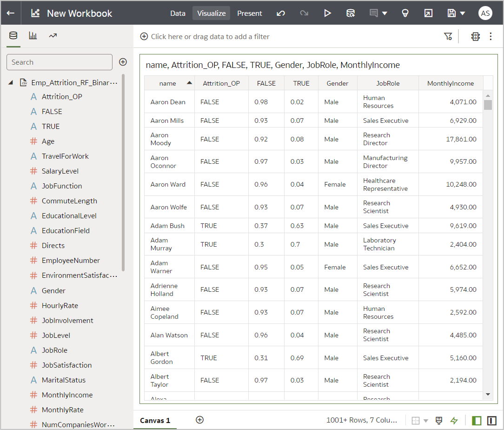Click the Export arrow icon
Image resolution: width=504 pixels, height=430 pixels.
point(428,13)
